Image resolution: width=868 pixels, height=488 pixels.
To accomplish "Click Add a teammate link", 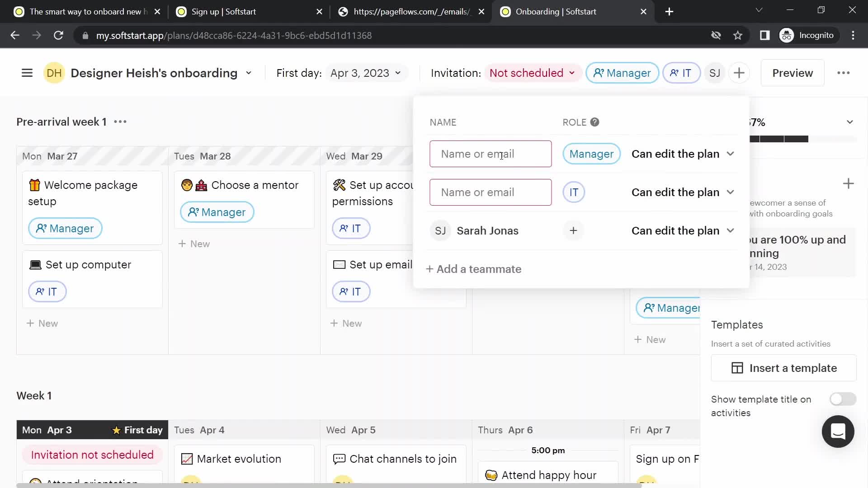I will pos(473,269).
